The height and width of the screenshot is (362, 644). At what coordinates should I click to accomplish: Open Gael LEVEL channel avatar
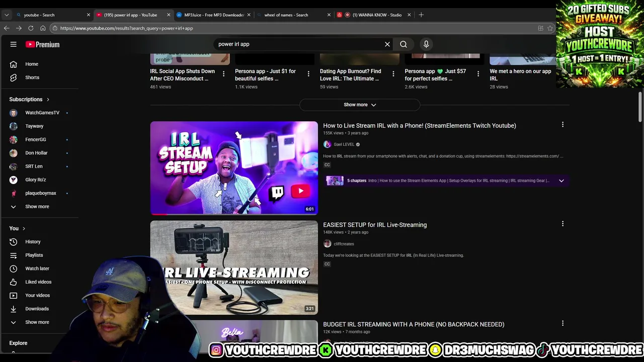pyautogui.click(x=328, y=144)
